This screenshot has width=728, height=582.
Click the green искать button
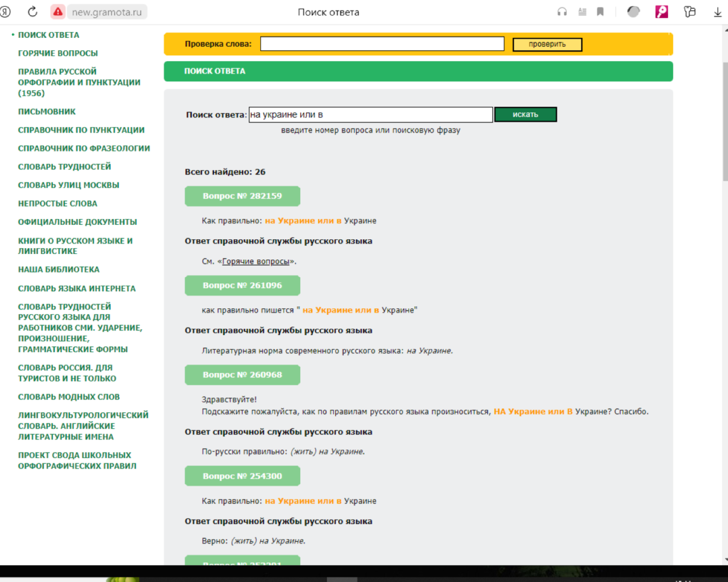tap(525, 115)
